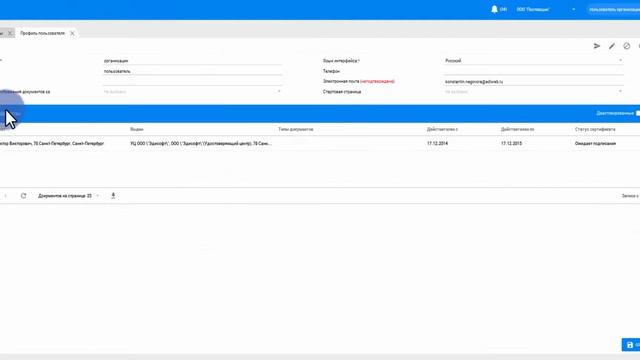Change the documents per page dropdown
640x360 pixels.
[69, 196]
